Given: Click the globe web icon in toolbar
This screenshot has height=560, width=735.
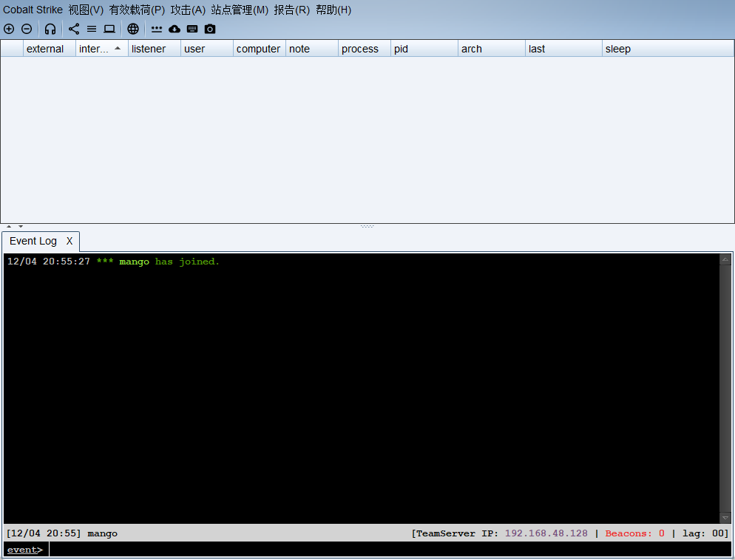Looking at the screenshot, I should (x=133, y=29).
